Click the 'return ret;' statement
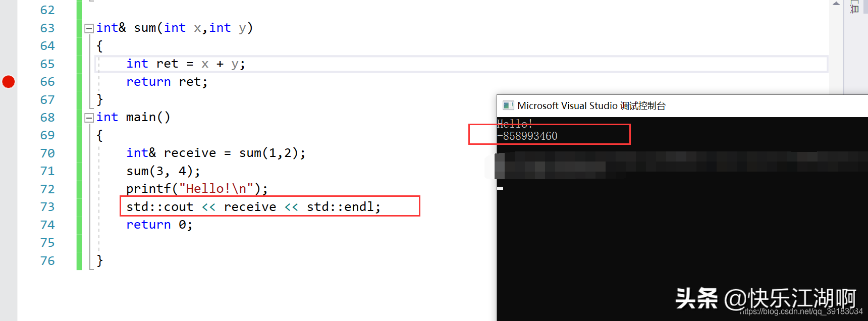868x321 pixels. pos(167,82)
